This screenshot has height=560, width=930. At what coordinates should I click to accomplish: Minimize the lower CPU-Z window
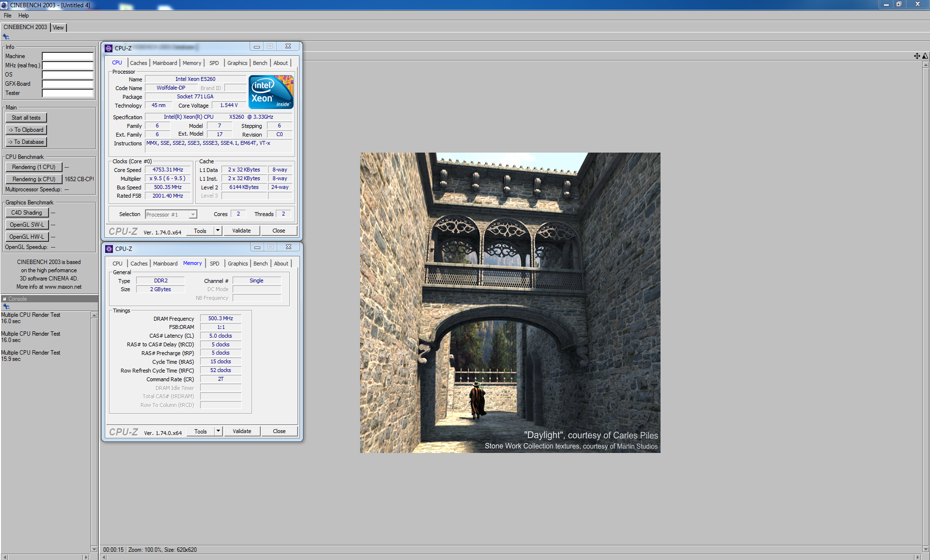[257, 247]
